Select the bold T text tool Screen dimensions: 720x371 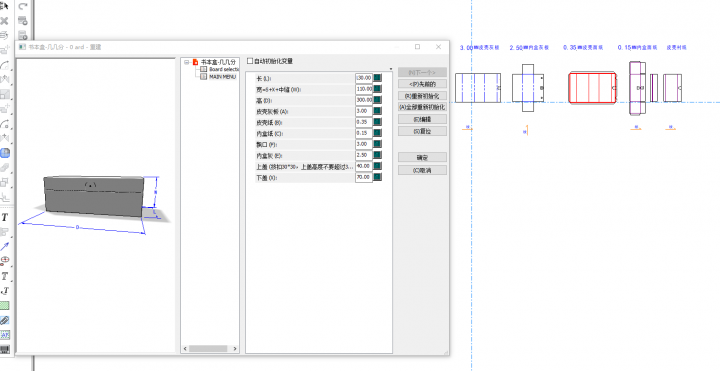coord(5,217)
